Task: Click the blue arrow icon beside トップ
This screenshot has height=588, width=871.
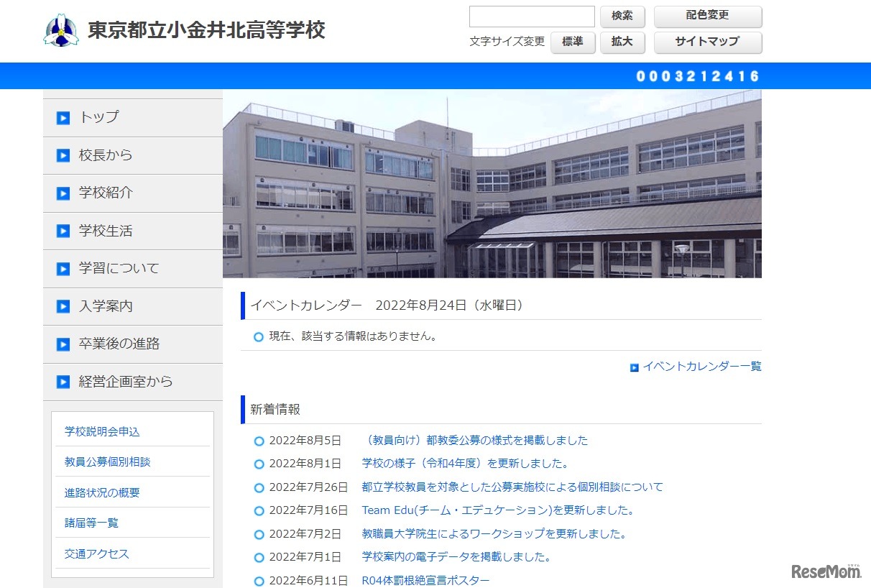Action: tap(63, 117)
